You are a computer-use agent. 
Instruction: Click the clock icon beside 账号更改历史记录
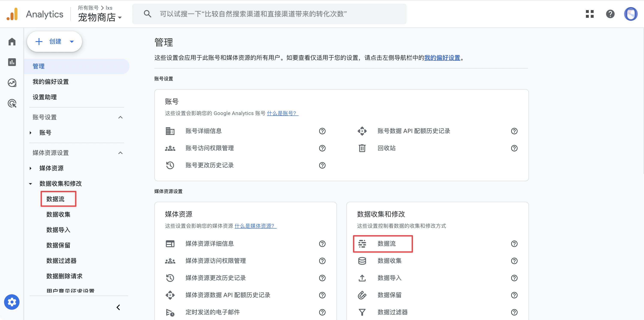point(170,165)
